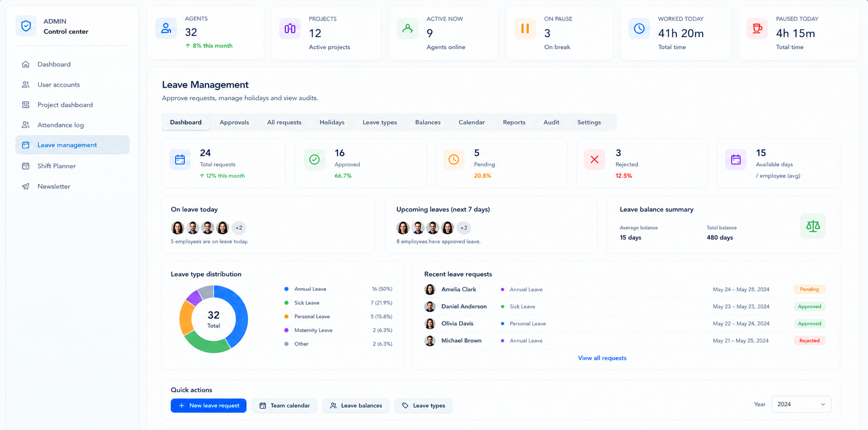Open User accounts in the sidebar

point(73,85)
